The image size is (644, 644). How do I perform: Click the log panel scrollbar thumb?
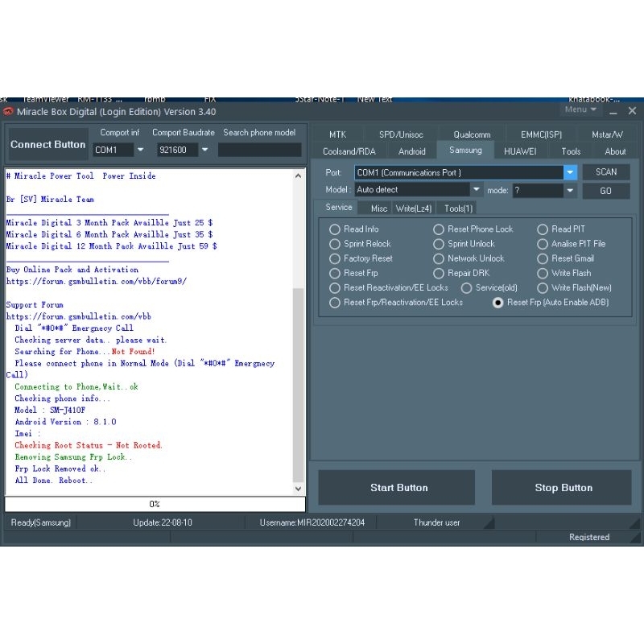(298, 386)
